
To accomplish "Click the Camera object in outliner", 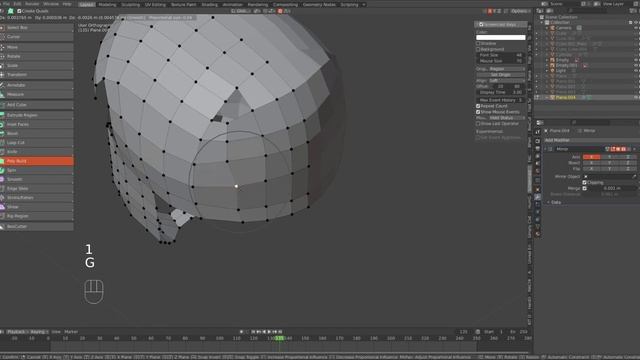I will pos(564,28).
